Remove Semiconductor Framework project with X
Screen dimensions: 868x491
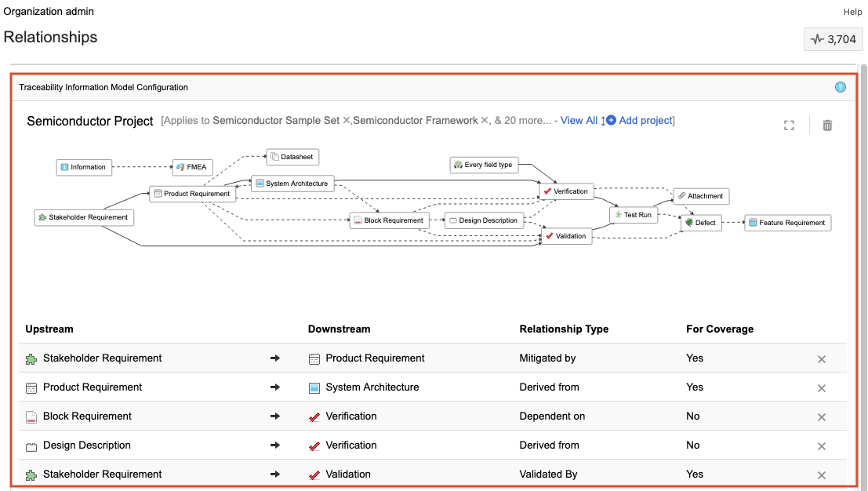[x=485, y=121]
